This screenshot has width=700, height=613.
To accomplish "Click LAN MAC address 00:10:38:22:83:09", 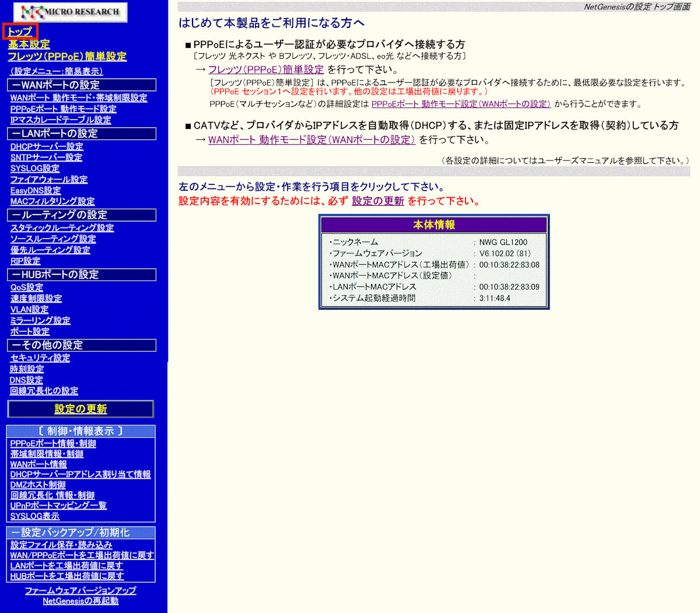I will [509, 287].
